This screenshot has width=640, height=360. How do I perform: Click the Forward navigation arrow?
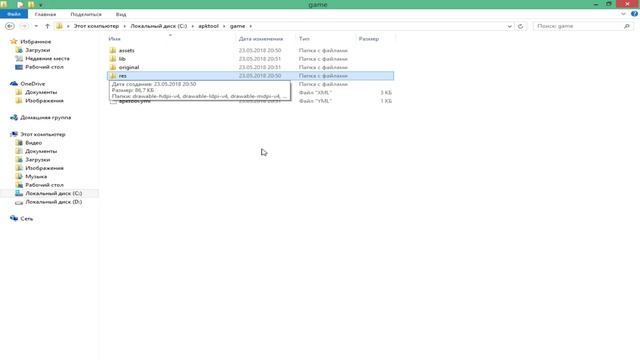point(24,26)
